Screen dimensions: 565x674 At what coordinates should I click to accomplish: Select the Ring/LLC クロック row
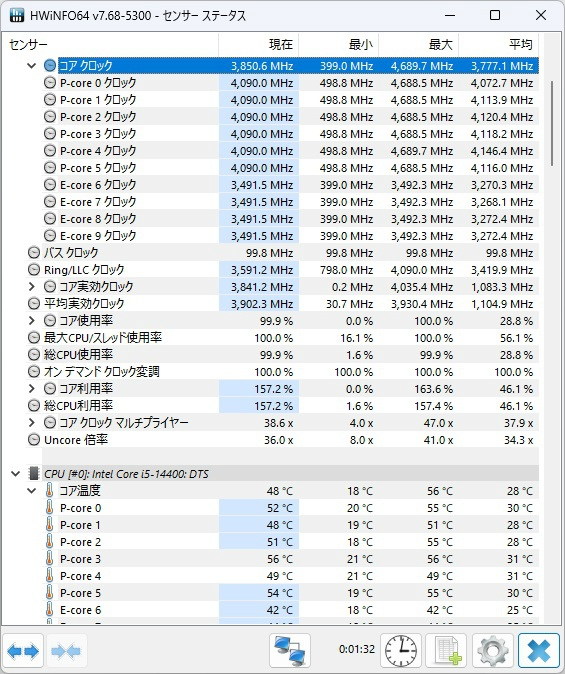(x=282, y=270)
